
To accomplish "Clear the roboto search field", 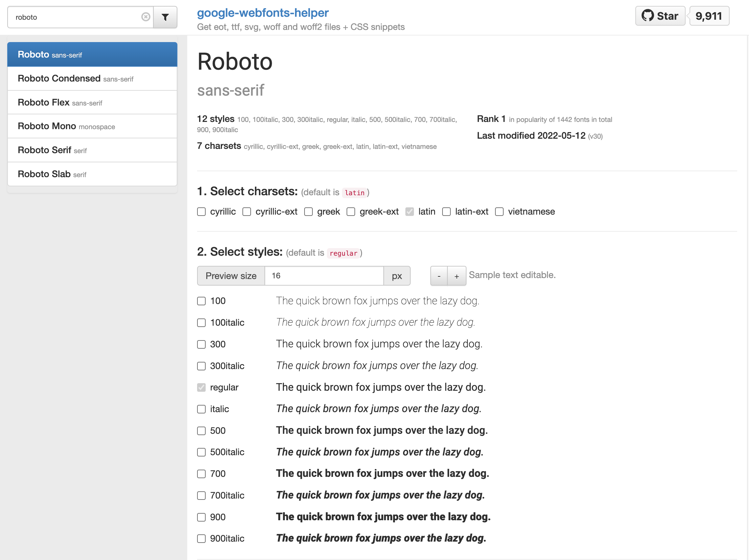I will pyautogui.click(x=146, y=17).
